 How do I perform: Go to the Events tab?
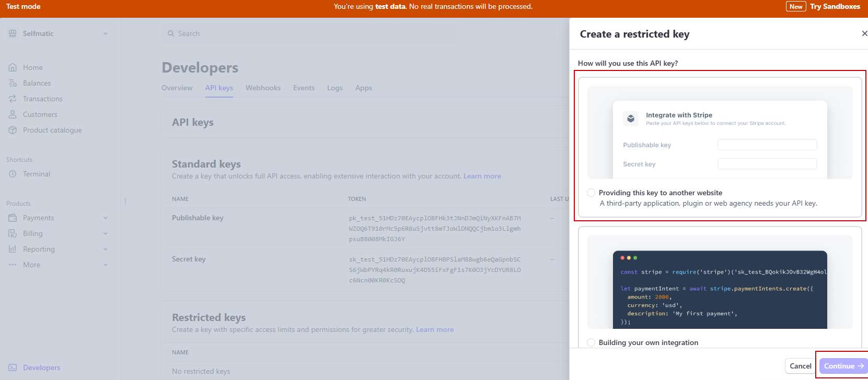pos(304,88)
